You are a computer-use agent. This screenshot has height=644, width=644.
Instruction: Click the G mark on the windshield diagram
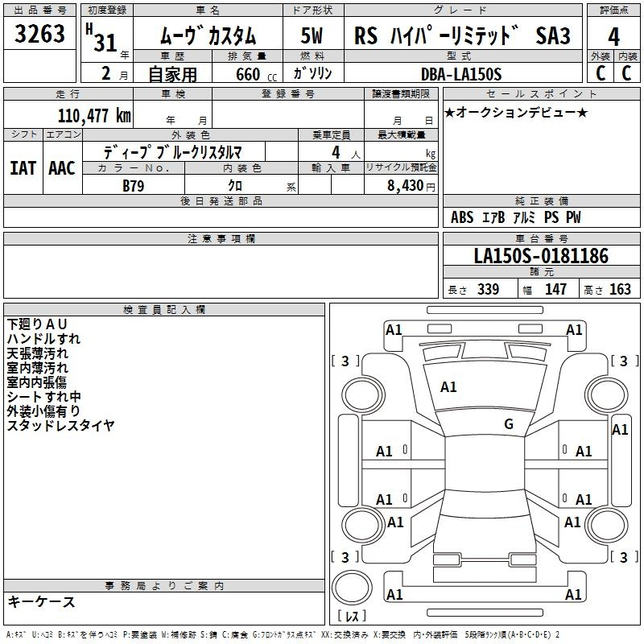pyautogui.click(x=508, y=423)
